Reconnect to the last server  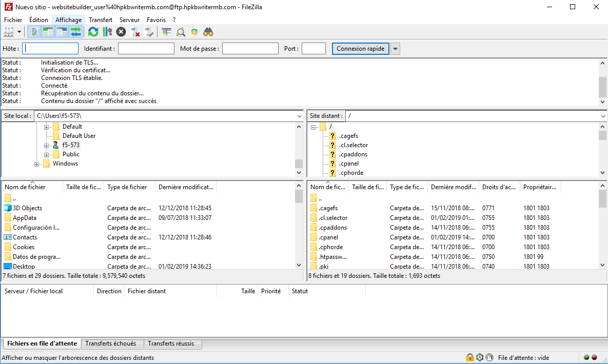pos(149,32)
